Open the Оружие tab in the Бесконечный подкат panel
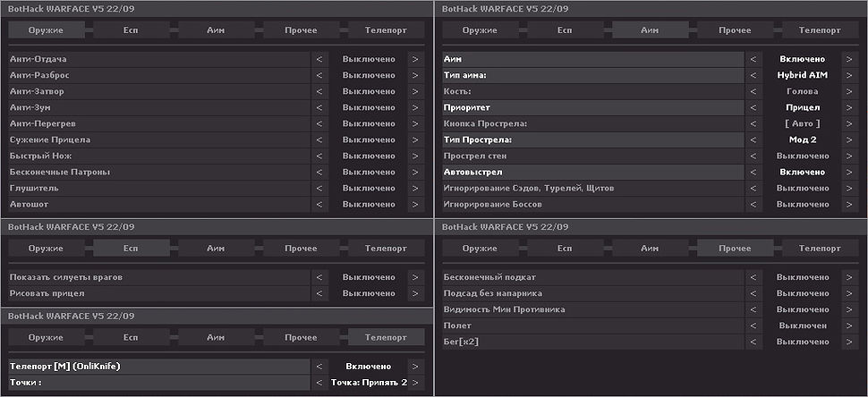This screenshot has height=397, width=868. pos(481,249)
